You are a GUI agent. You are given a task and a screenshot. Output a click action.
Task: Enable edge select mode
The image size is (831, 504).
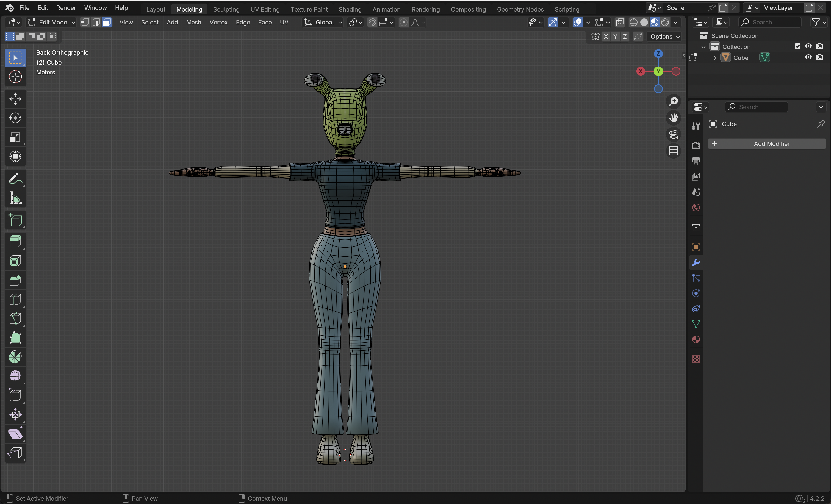(96, 22)
